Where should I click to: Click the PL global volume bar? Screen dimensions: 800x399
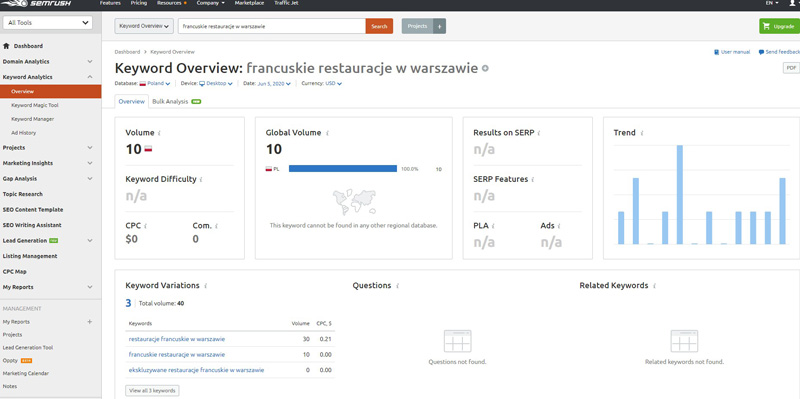pyautogui.click(x=343, y=168)
